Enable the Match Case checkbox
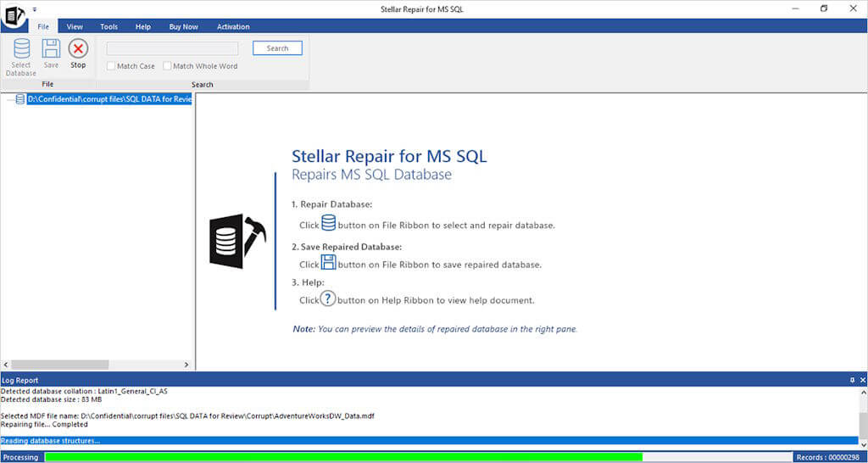The image size is (868, 463). coord(111,66)
